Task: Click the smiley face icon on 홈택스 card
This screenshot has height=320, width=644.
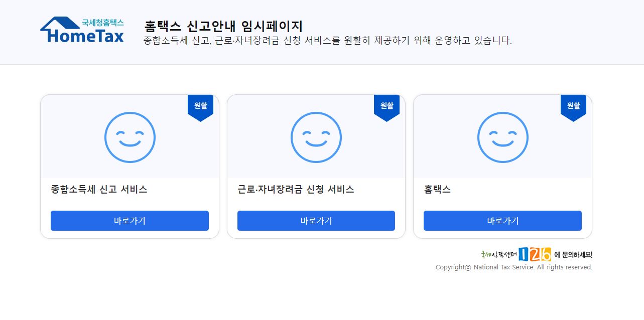Action: (x=502, y=137)
